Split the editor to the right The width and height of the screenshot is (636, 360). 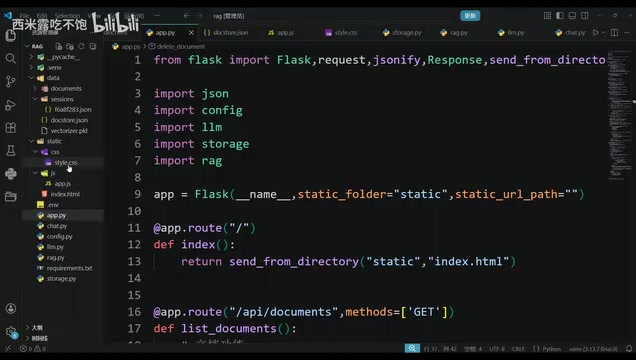(615, 32)
